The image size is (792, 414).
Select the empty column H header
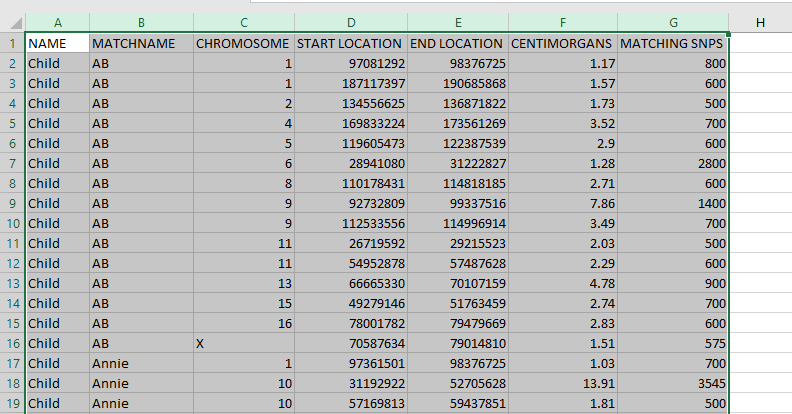[x=760, y=22]
